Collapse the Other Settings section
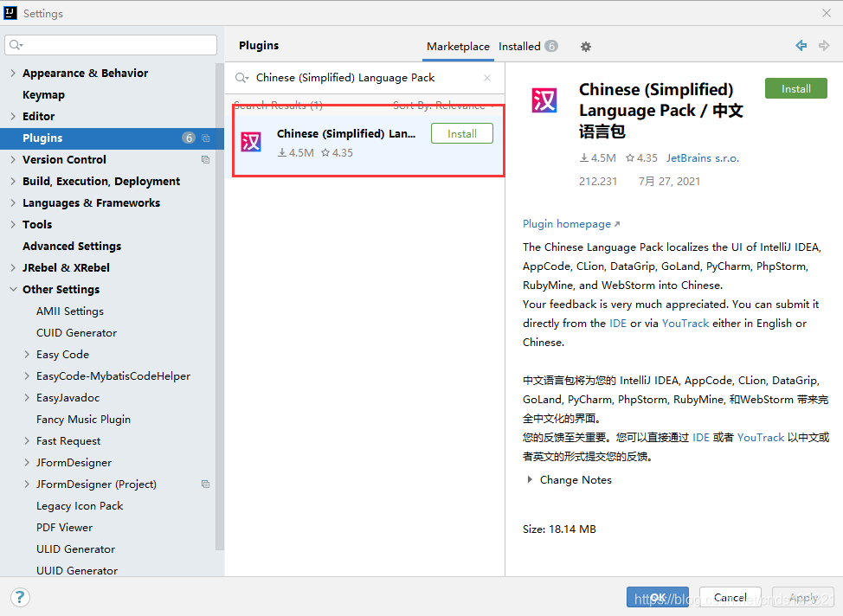Screen dimensions: 843x616 click(x=13, y=289)
